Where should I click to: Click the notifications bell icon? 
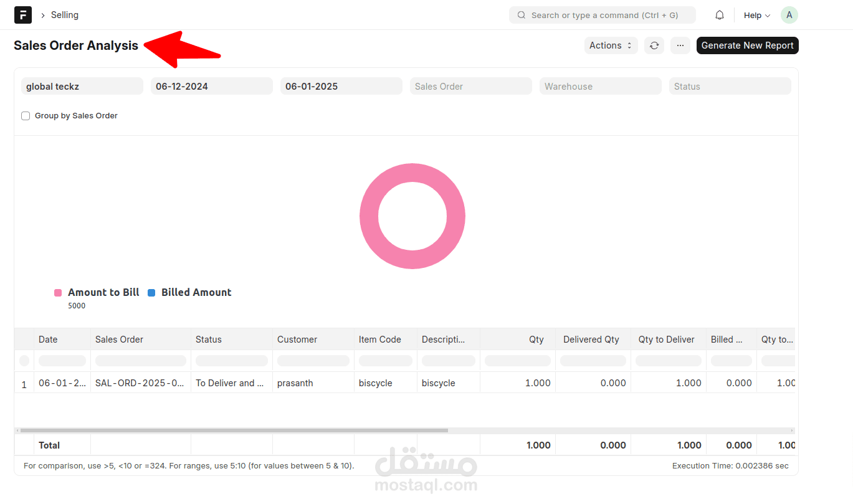[720, 15]
